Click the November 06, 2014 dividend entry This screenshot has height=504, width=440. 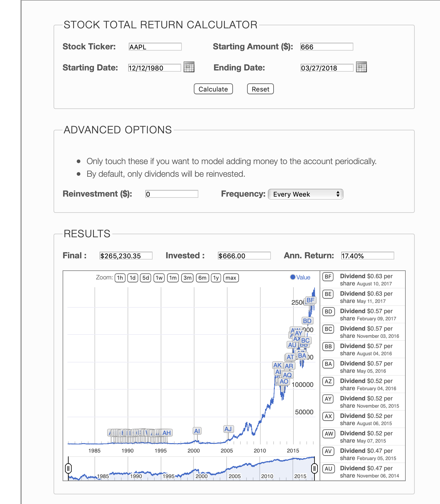coord(362,472)
